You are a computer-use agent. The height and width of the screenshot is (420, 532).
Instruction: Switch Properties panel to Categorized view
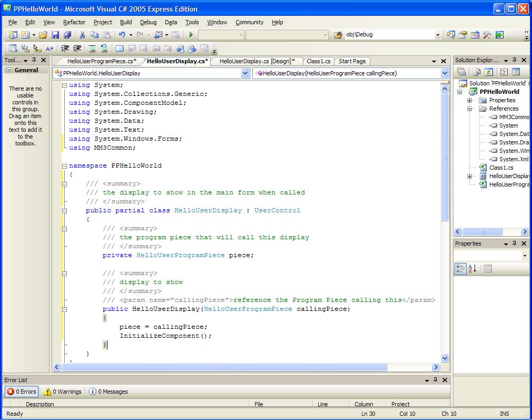point(460,269)
